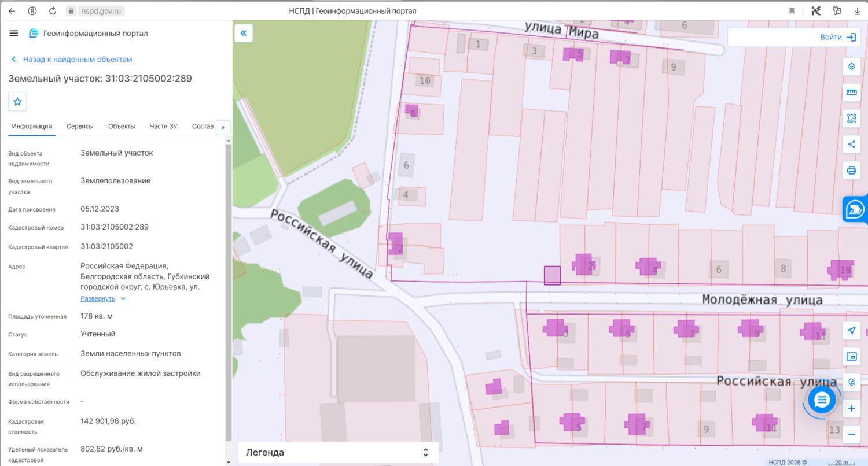Viewport: 868px width, 466px height.
Task: Bookmark page in browser bar
Action: click(x=792, y=11)
